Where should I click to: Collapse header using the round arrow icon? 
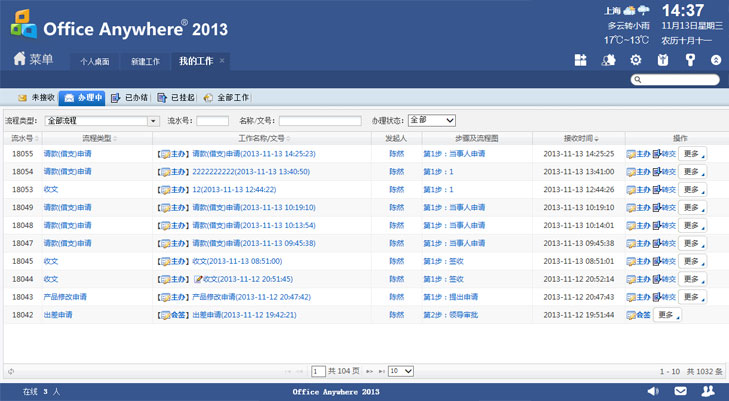click(x=716, y=60)
